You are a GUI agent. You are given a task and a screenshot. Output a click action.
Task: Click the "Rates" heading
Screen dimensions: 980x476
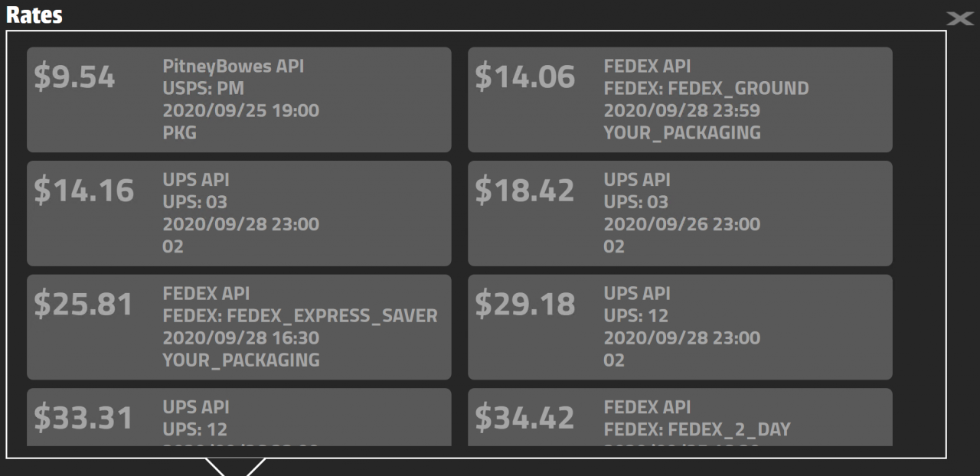pos(34,15)
